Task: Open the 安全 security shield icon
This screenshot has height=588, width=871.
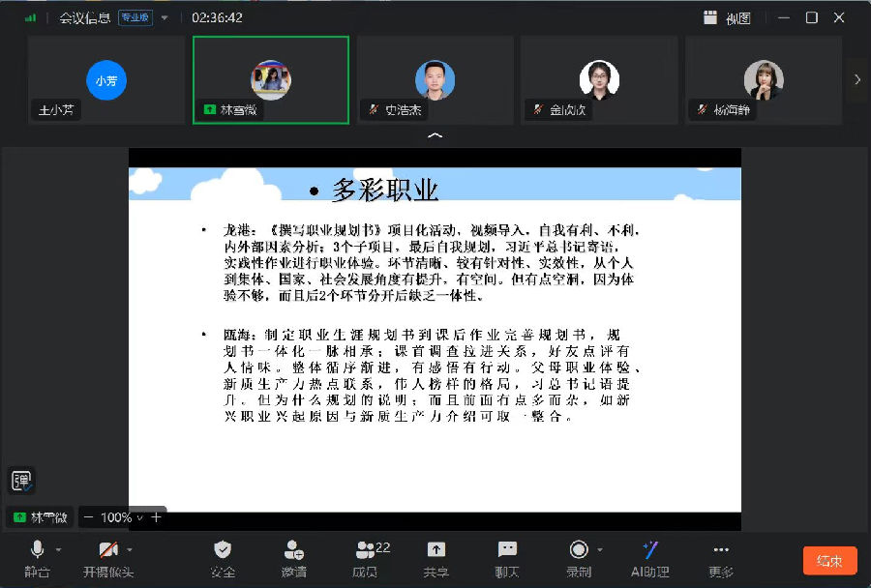Action: click(223, 550)
